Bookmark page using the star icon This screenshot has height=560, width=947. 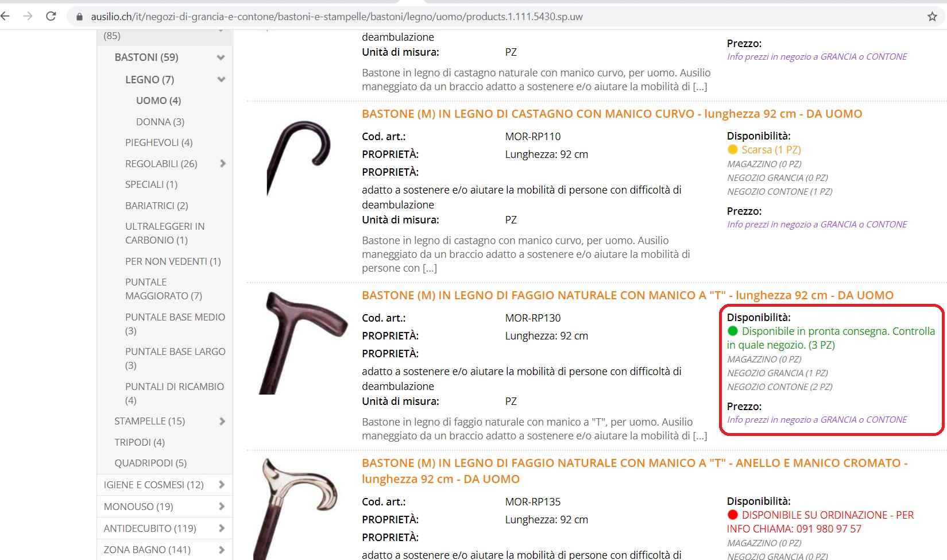[x=932, y=17]
